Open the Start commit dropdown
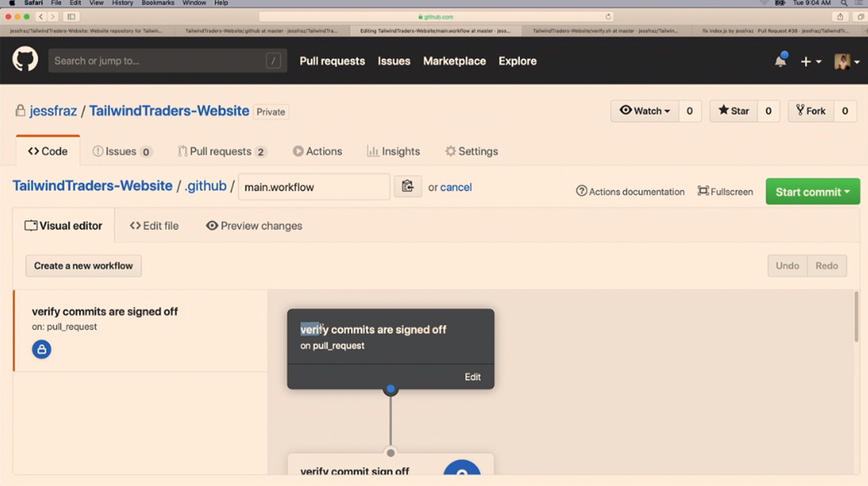 click(813, 192)
